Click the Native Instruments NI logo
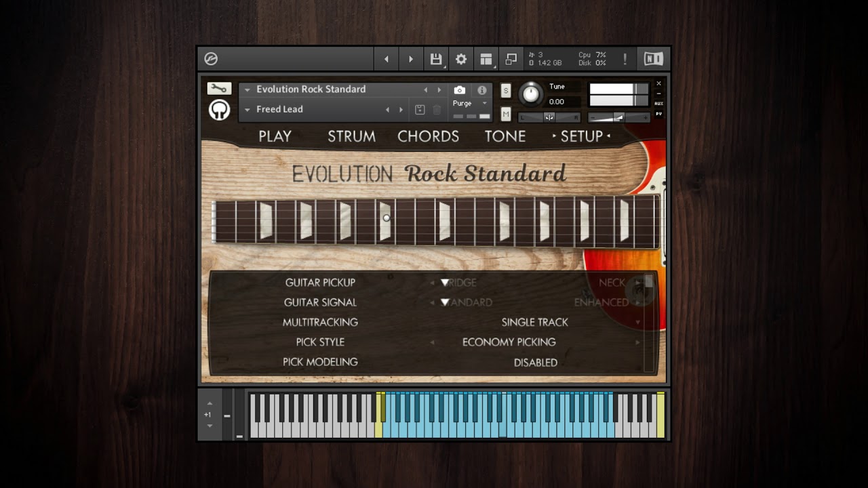Viewport: 868px width, 488px height. pos(653,59)
